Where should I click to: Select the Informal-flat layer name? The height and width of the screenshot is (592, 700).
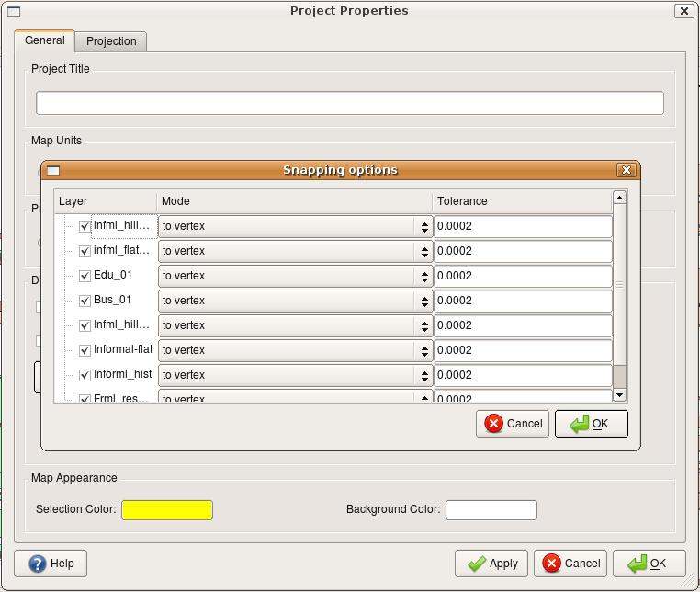[123, 349]
